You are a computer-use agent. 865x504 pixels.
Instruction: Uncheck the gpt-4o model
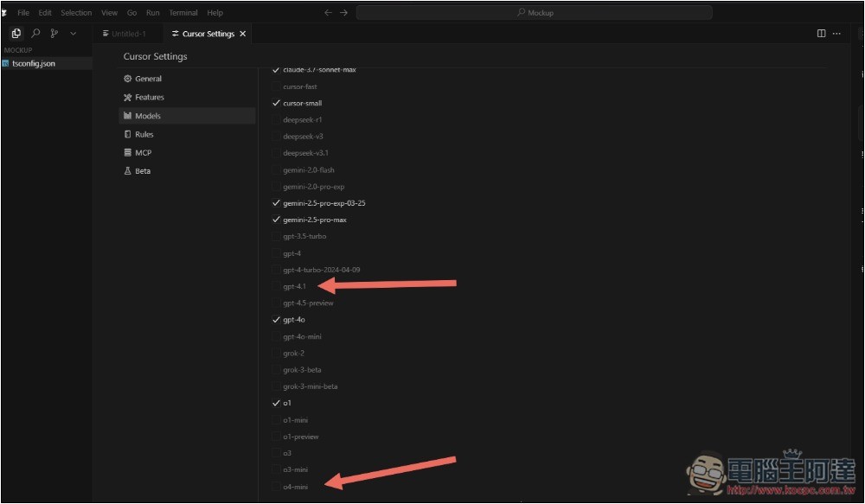click(x=276, y=320)
